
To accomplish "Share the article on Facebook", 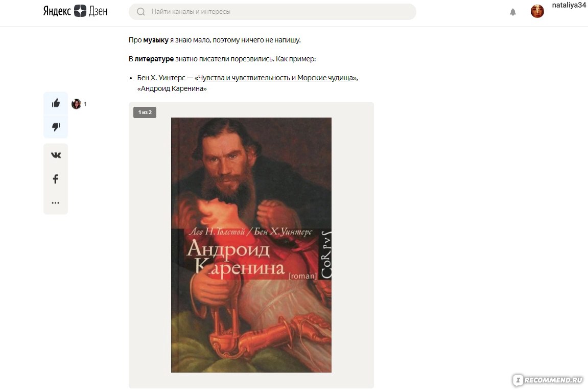I will [x=56, y=178].
